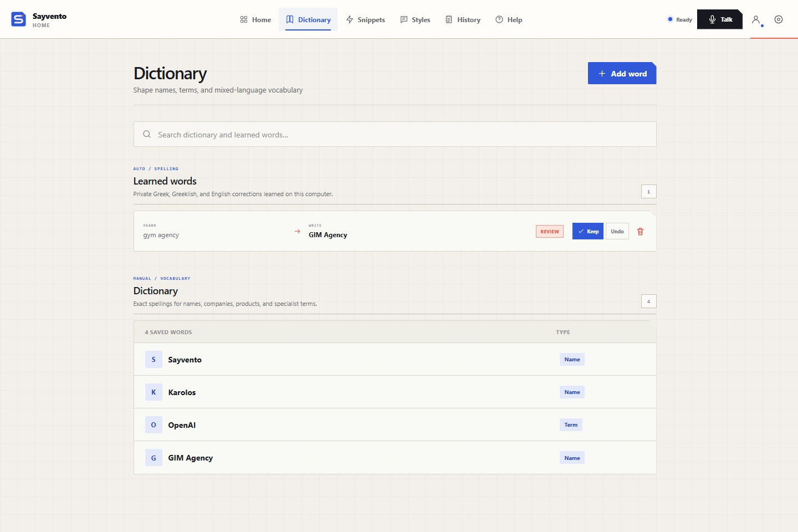Click the written phrase 'GIM Agency' in Learned words

[328, 235]
